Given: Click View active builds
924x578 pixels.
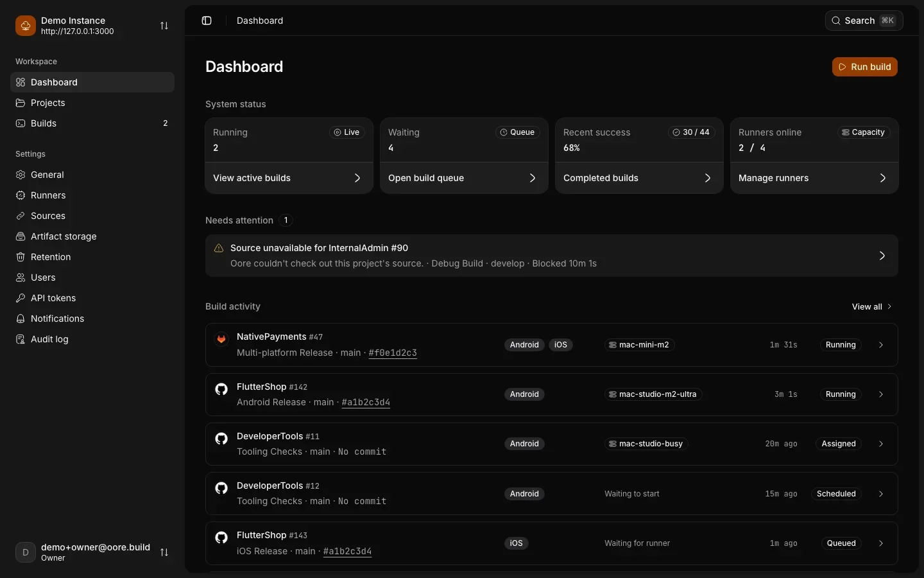Looking at the screenshot, I should coord(289,178).
